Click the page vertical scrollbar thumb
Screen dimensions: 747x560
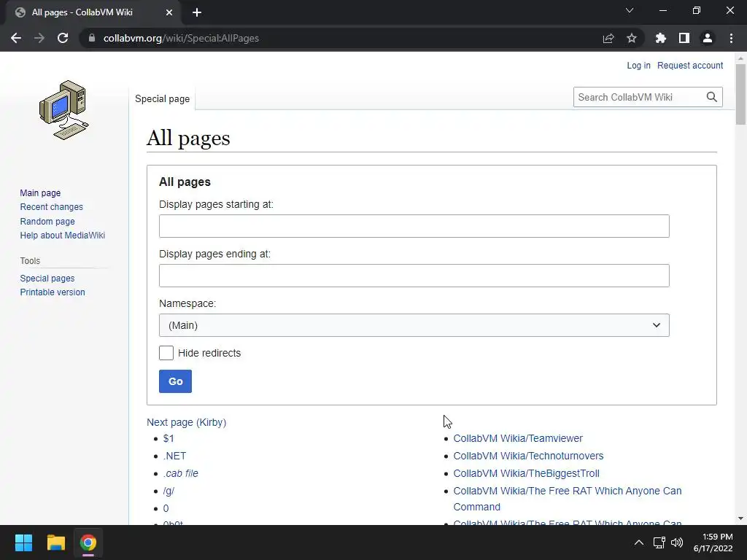[741, 95]
